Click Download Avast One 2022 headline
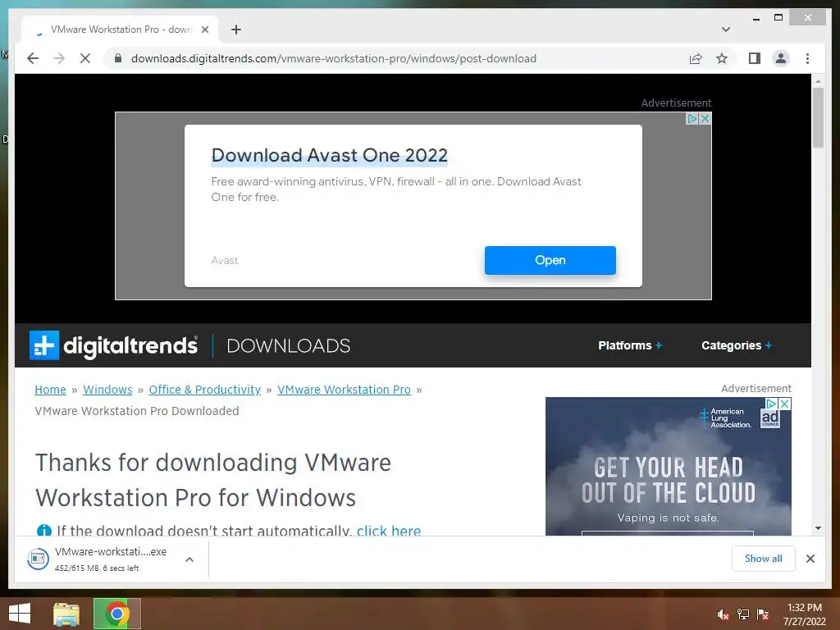Viewport: 840px width, 630px height. click(330, 155)
